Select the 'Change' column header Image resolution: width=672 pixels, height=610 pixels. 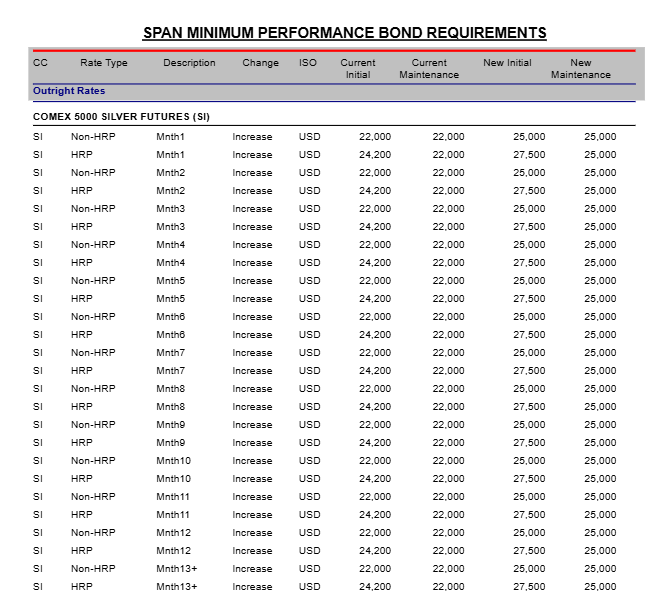(260, 63)
